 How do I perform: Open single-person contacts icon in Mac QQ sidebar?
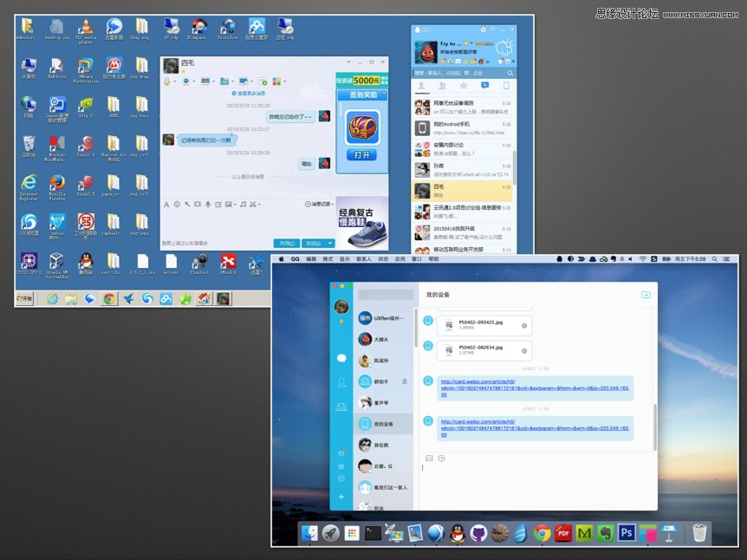pos(341,382)
